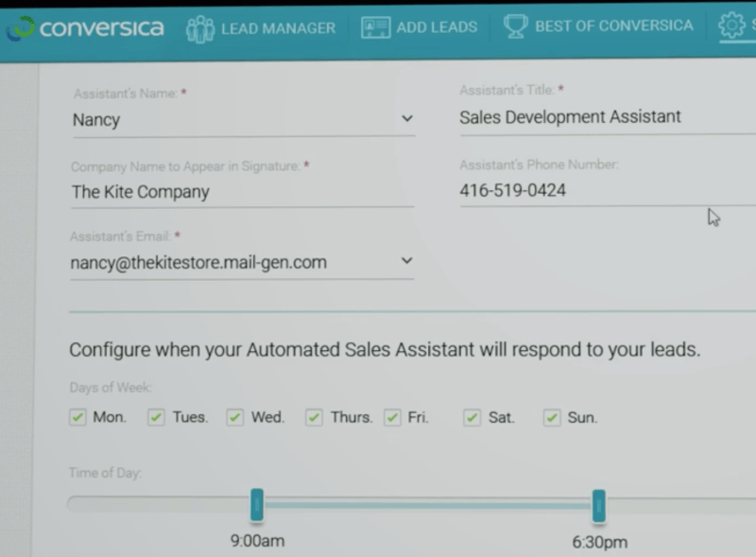
Task: Toggle the Sat. day checkbox
Action: 472,417
